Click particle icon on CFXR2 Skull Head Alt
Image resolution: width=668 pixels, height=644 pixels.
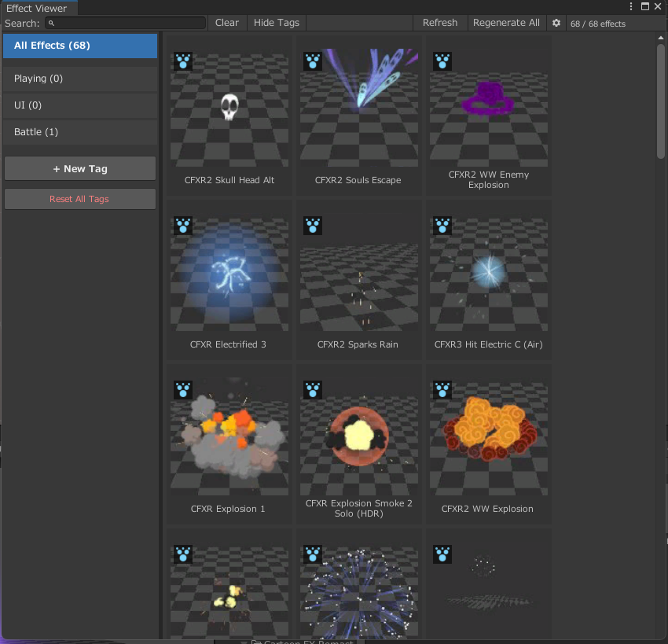pyautogui.click(x=183, y=62)
